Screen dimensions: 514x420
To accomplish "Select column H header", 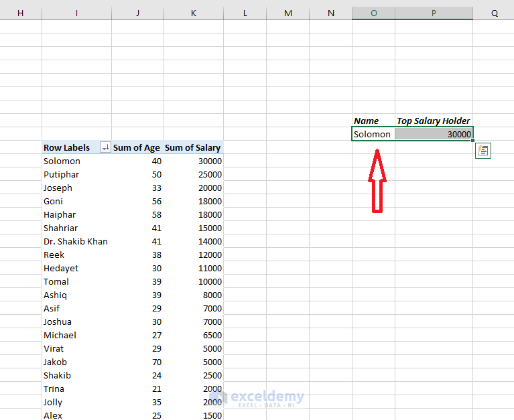I will tap(21, 13).
